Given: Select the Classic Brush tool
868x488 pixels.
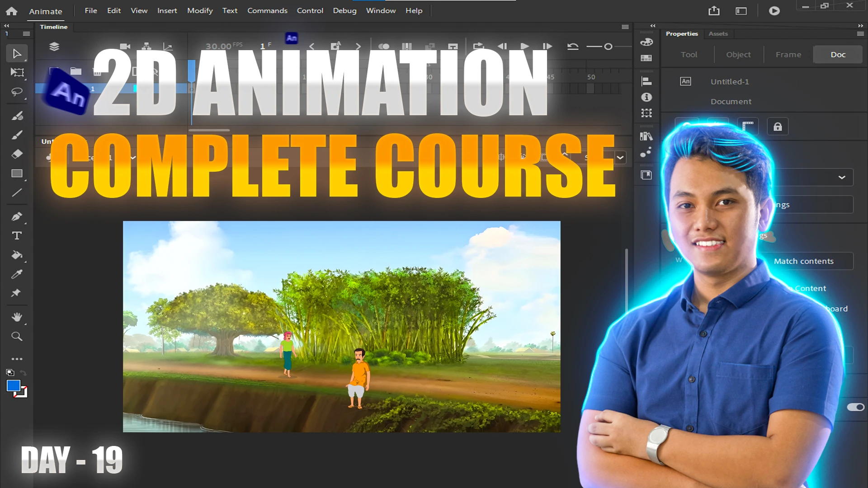Looking at the screenshot, I should pos(17,135).
